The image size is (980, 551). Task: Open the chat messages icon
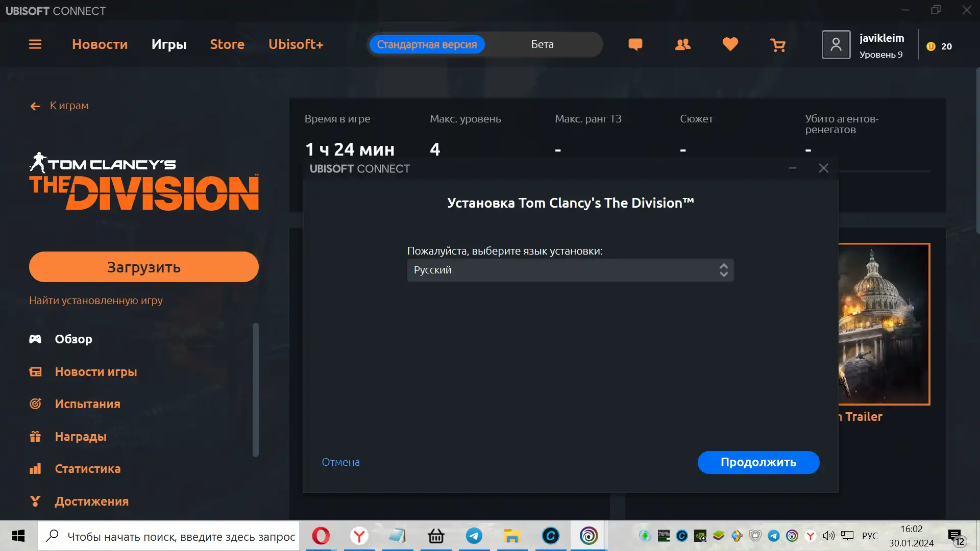[635, 45]
